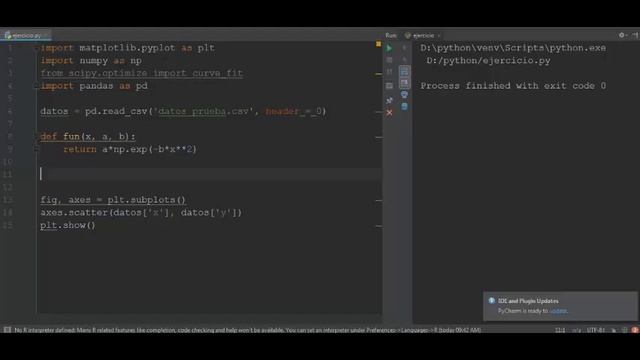
Task: Click the restore layout icon in Run panel
Action: [x=389, y=86]
